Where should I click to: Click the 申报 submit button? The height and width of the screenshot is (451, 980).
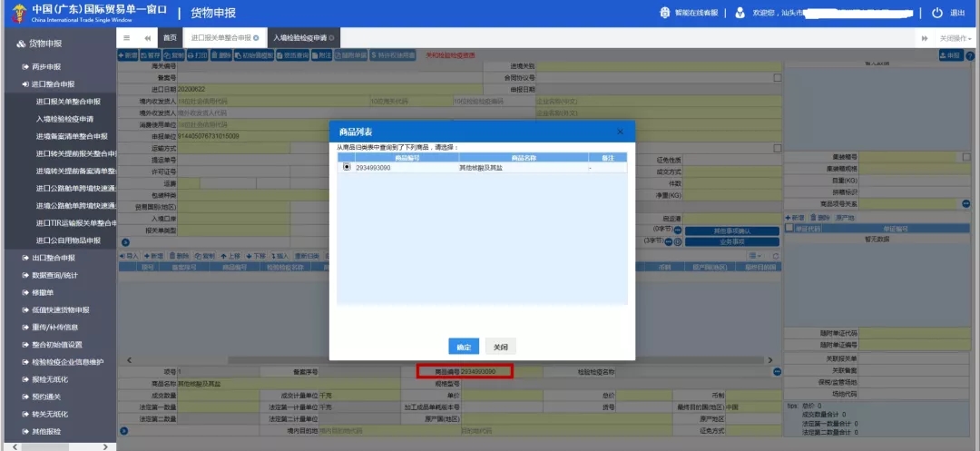[x=951, y=55]
